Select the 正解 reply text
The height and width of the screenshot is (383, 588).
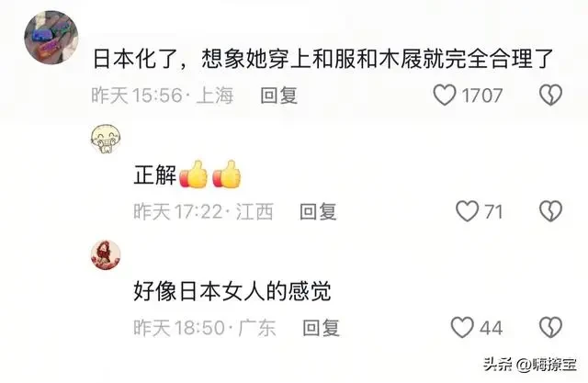click(x=155, y=175)
